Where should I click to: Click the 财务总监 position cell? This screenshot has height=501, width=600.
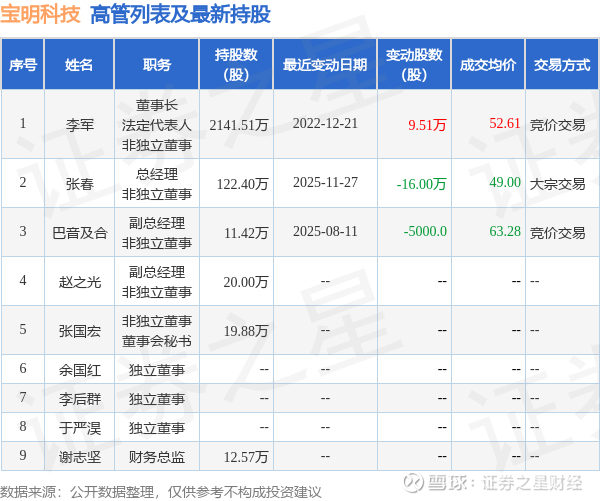(157, 457)
